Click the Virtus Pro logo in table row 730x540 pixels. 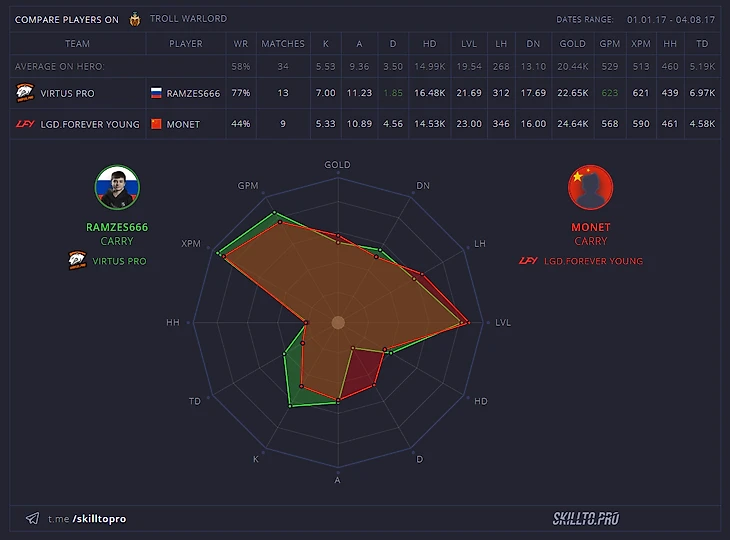[x=24, y=93]
